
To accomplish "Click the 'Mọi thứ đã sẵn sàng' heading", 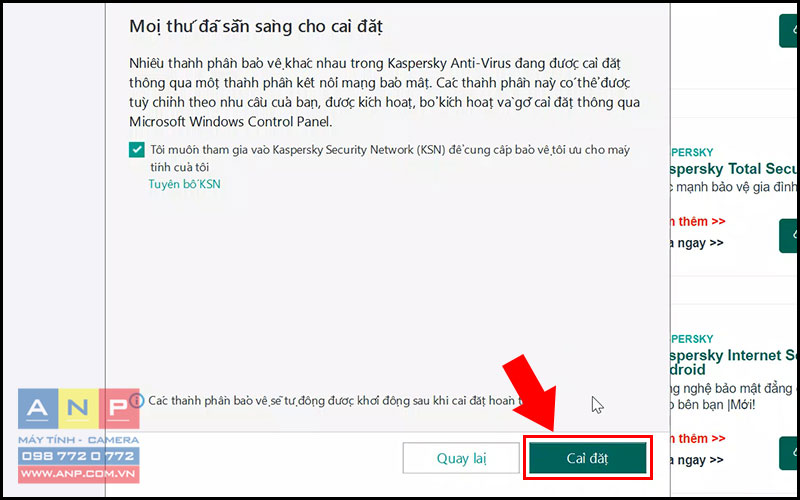I will (256, 26).
